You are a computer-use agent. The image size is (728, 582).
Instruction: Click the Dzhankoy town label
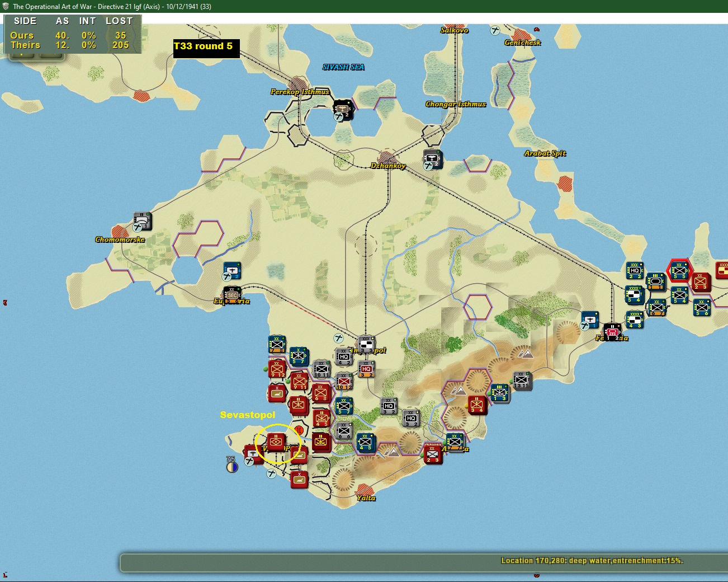(388, 166)
